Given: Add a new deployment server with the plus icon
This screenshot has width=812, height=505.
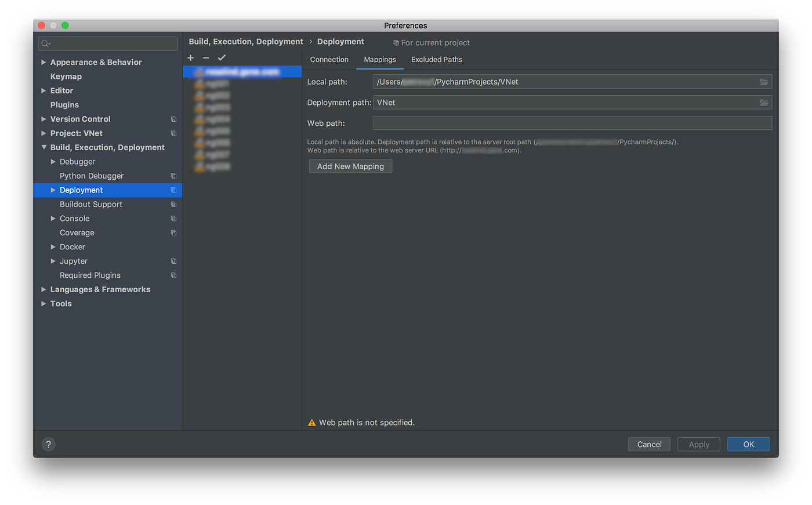Looking at the screenshot, I should [x=190, y=57].
